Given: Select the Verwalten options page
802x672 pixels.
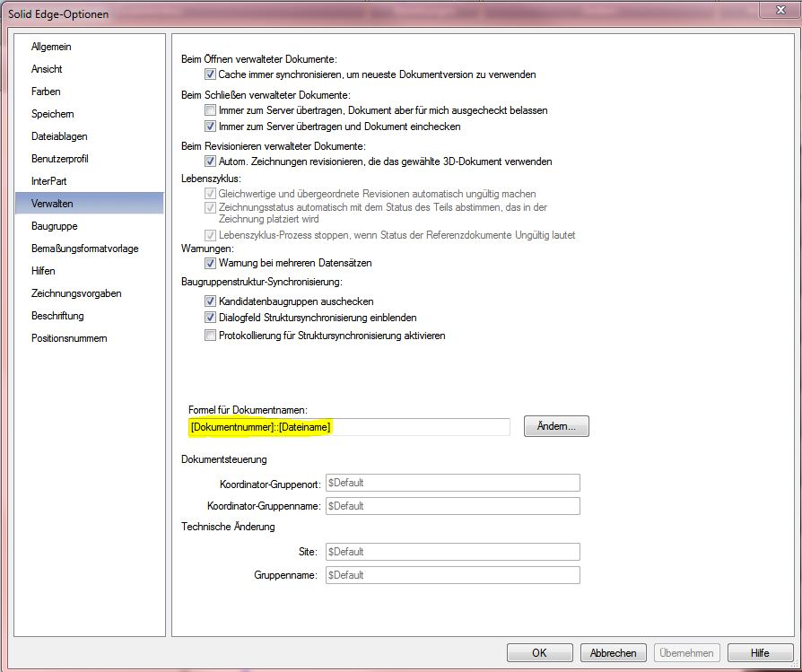Looking at the screenshot, I should [x=90, y=204].
